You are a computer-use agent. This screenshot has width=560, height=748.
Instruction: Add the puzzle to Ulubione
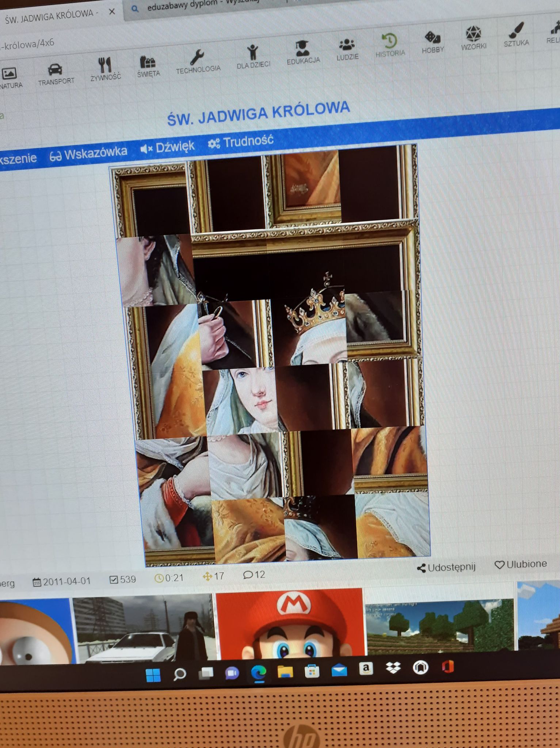coord(521,564)
